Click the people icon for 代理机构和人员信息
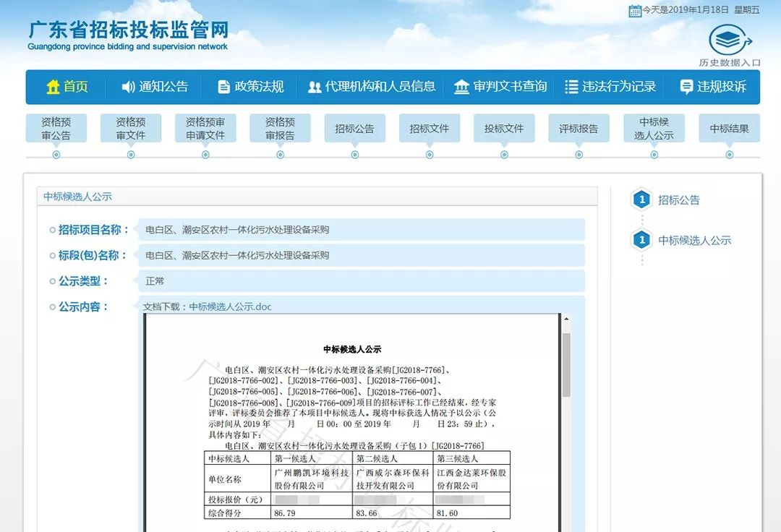This screenshot has width=781, height=532. click(x=315, y=87)
